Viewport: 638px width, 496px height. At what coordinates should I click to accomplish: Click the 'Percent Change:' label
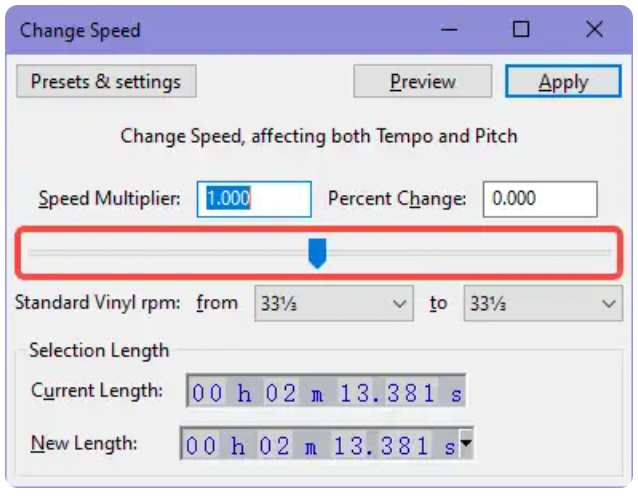[397, 199]
